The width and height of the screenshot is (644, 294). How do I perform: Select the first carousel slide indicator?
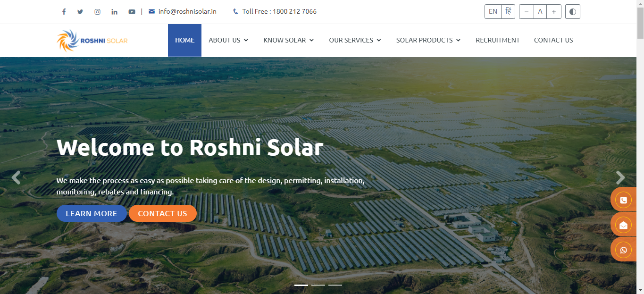(301, 285)
